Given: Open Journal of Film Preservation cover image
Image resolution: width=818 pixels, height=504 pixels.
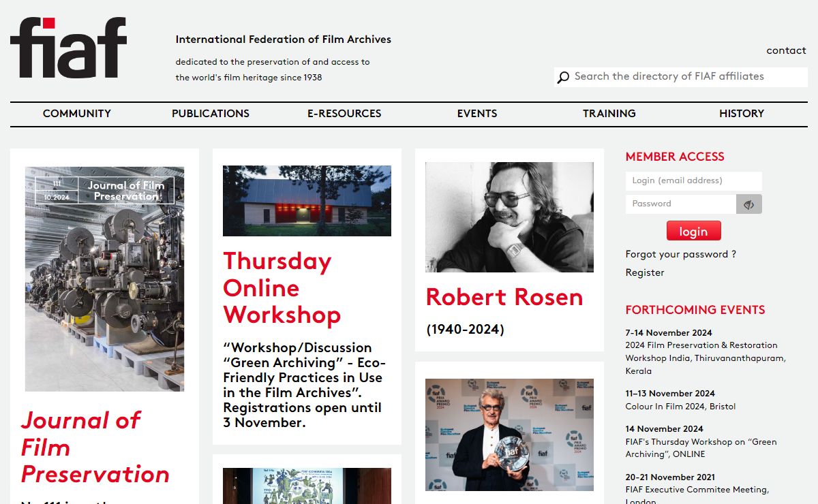Looking at the screenshot, I should click(x=104, y=279).
